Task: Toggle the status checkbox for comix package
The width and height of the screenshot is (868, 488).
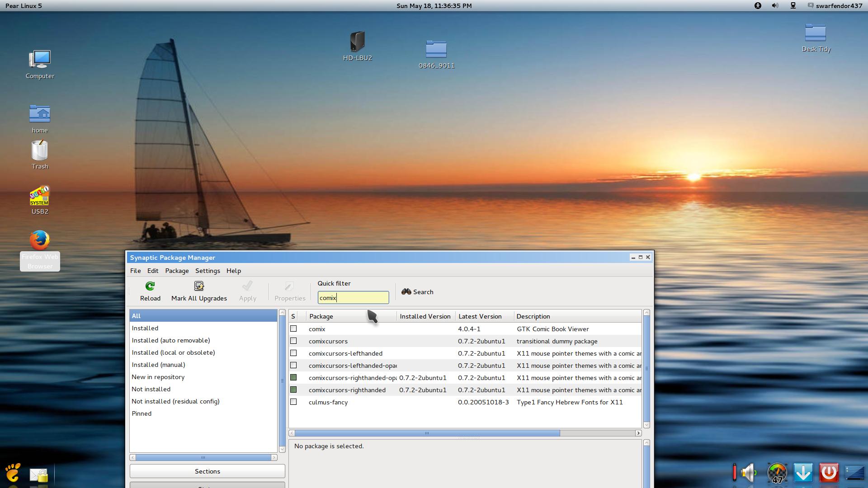Action: point(293,329)
